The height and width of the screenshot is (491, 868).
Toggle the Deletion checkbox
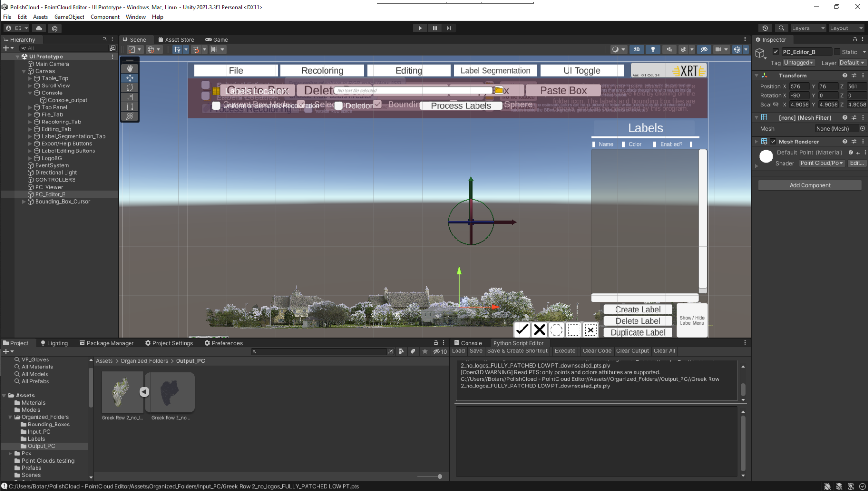[338, 105]
